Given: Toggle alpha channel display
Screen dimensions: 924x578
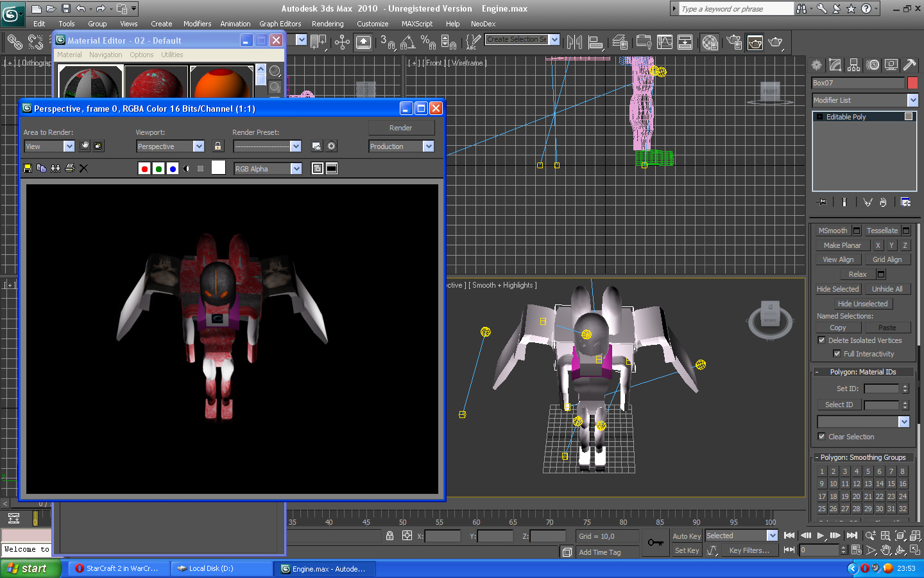Looking at the screenshot, I should 187,168.
